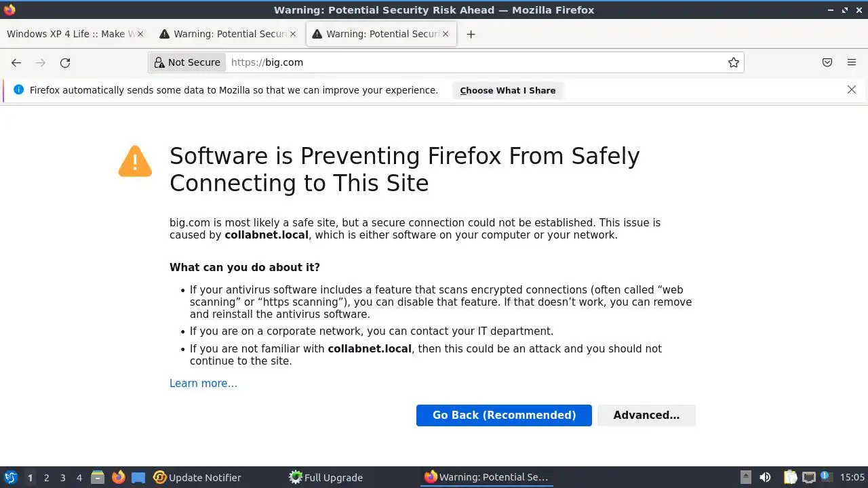The image size is (868, 488).
Task: Open a new tab with plus button
Action: 471,35
